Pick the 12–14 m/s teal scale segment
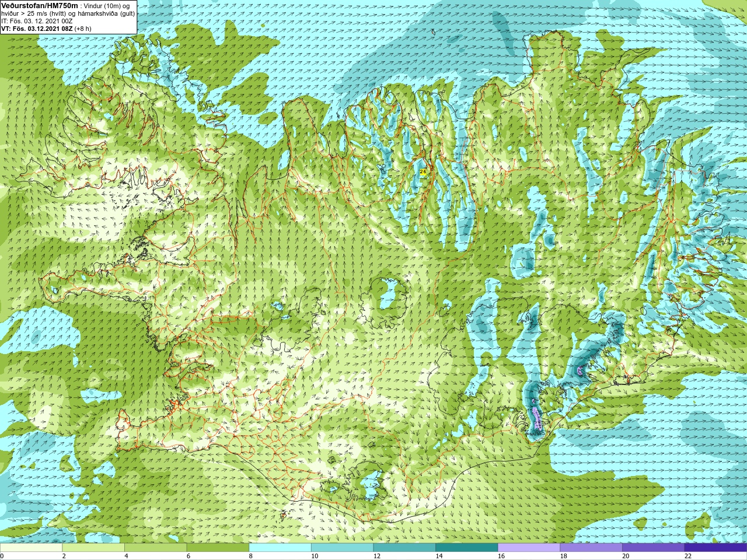Screen dimensions: 747x560 point(404,548)
